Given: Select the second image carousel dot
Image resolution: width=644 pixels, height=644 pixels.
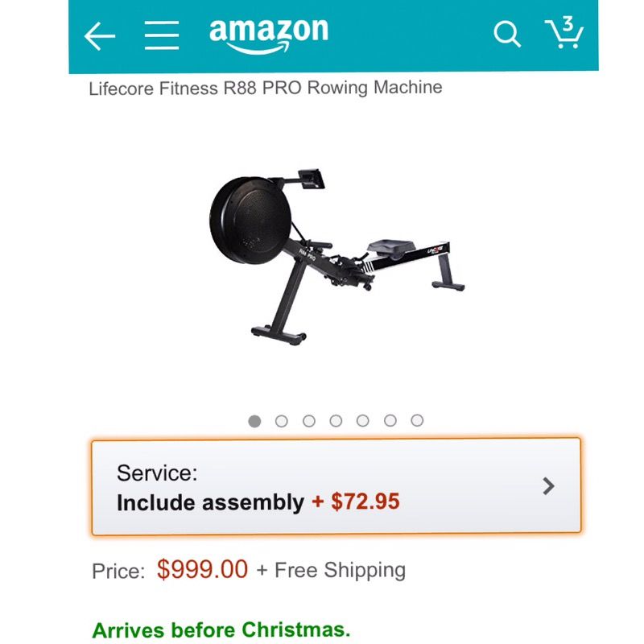Looking at the screenshot, I should [x=281, y=421].
